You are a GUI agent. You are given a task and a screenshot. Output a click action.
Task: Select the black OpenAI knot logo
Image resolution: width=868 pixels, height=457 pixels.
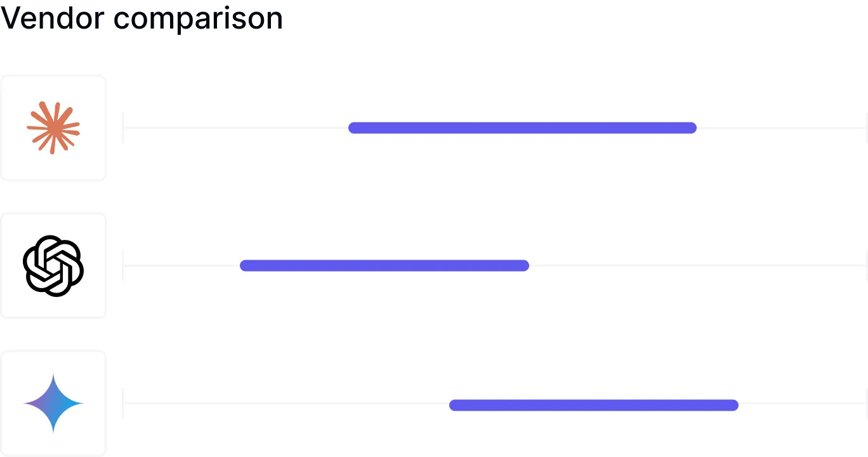coord(53,265)
